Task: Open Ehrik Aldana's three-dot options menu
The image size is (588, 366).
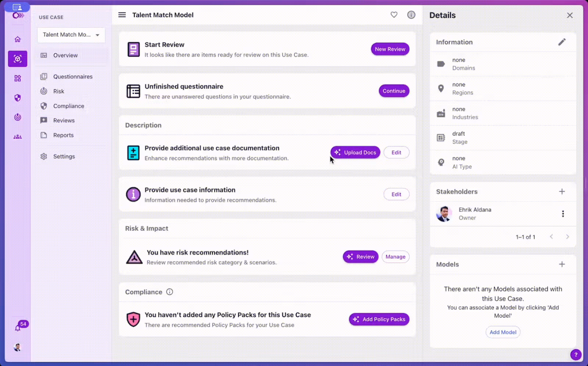Action: pos(563,213)
